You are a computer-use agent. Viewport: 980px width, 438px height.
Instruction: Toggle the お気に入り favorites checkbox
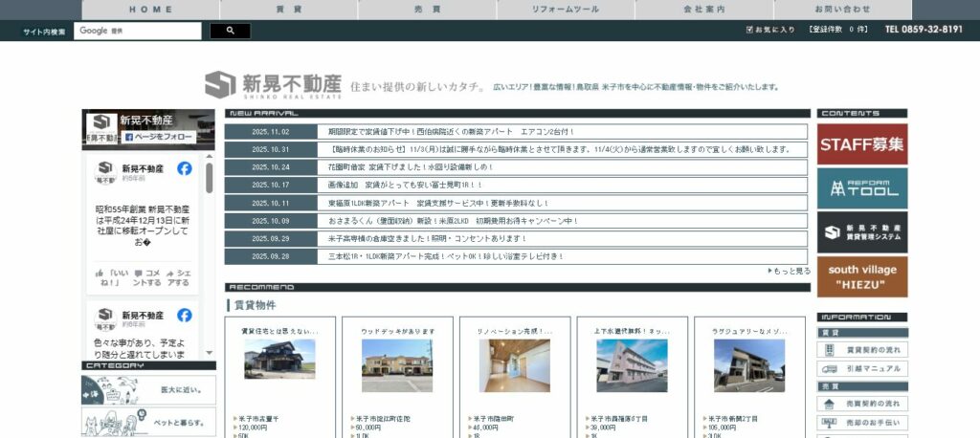[x=750, y=30]
